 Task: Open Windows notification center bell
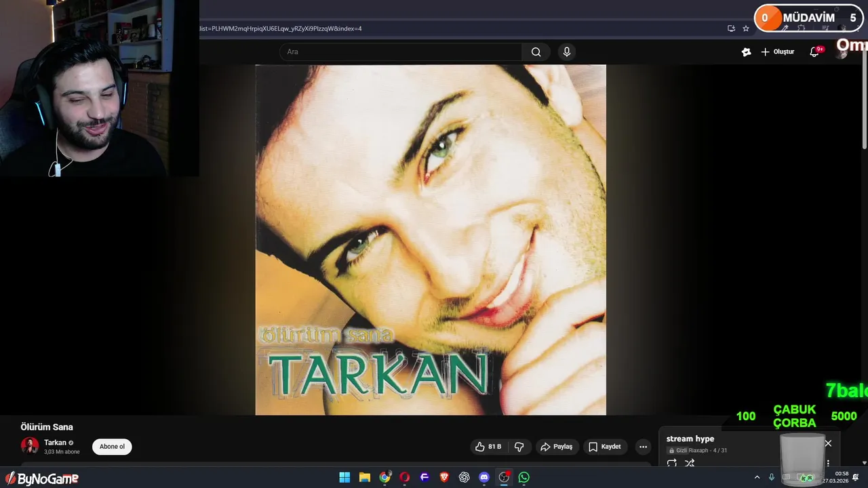pyautogui.click(x=856, y=477)
